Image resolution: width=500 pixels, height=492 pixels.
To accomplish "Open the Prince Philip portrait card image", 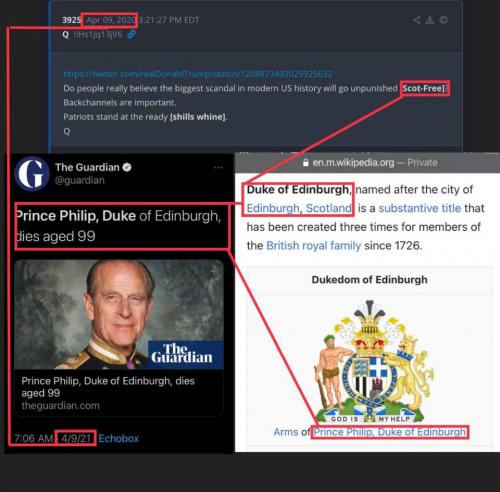I will (x=119, y=314).
